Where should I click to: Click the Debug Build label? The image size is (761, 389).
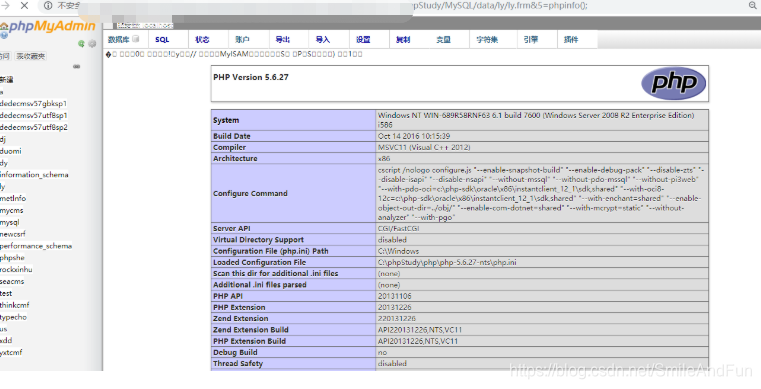pos(235,353)
